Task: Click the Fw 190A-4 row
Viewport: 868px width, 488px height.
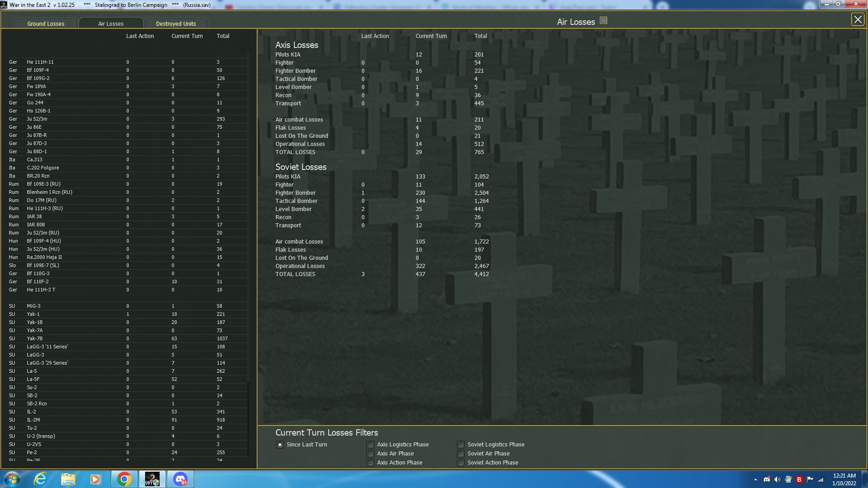Action: point(127,94)
